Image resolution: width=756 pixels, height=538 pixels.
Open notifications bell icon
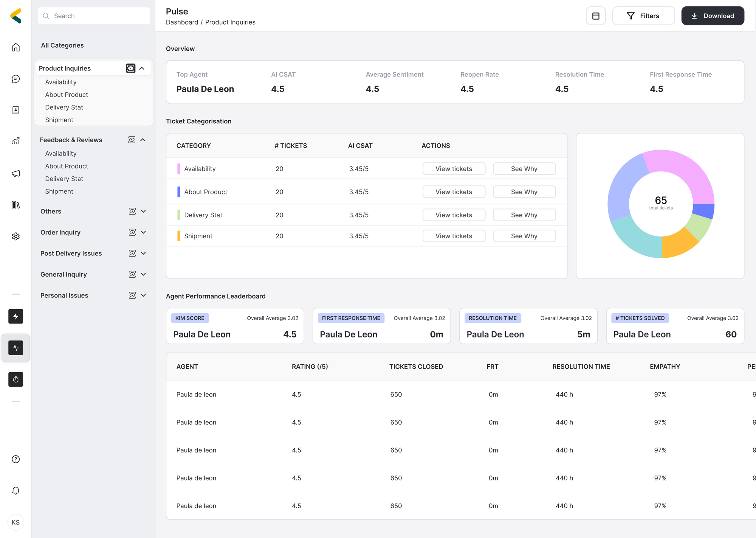click(15, 491)
